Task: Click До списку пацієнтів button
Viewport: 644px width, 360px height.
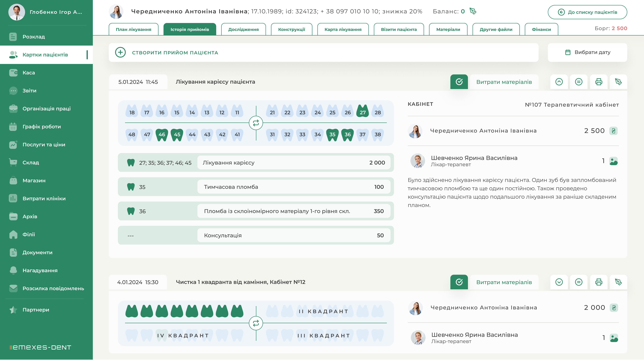Action: tap(587, 12)
